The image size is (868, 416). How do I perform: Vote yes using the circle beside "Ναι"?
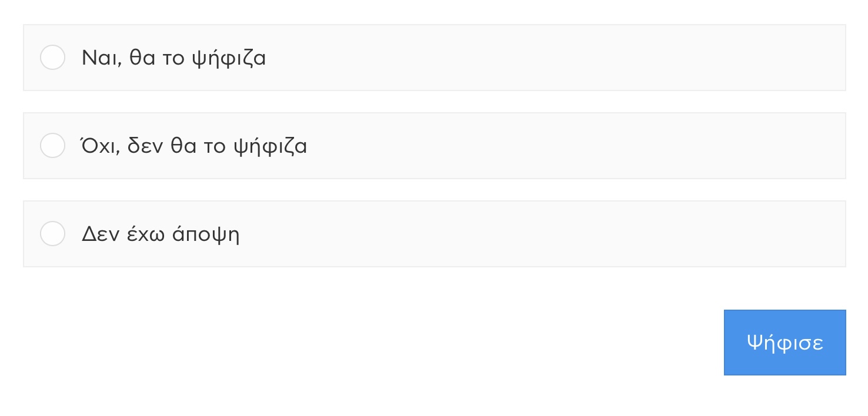(52, 58)
